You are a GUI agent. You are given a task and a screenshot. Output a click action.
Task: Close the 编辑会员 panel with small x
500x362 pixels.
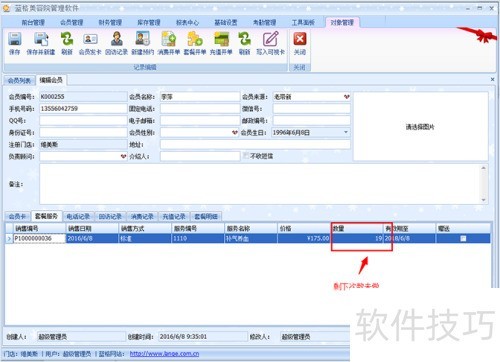tap(492, 79)
